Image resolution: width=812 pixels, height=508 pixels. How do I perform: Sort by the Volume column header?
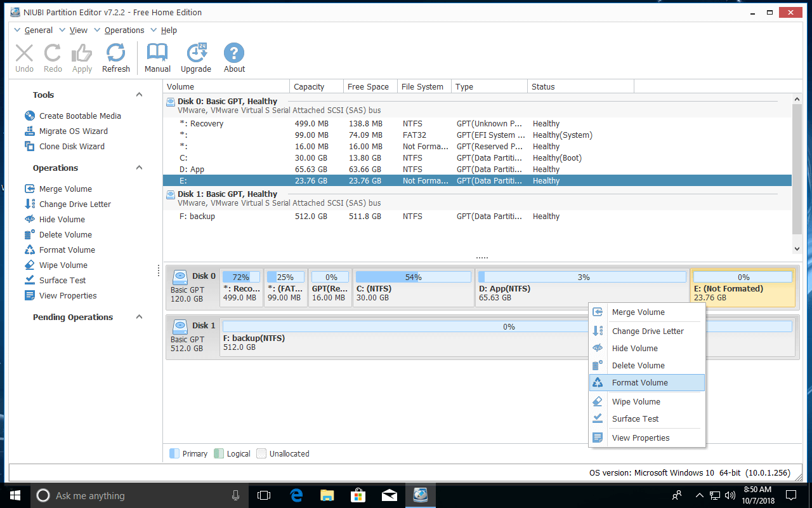click(226, 86)
